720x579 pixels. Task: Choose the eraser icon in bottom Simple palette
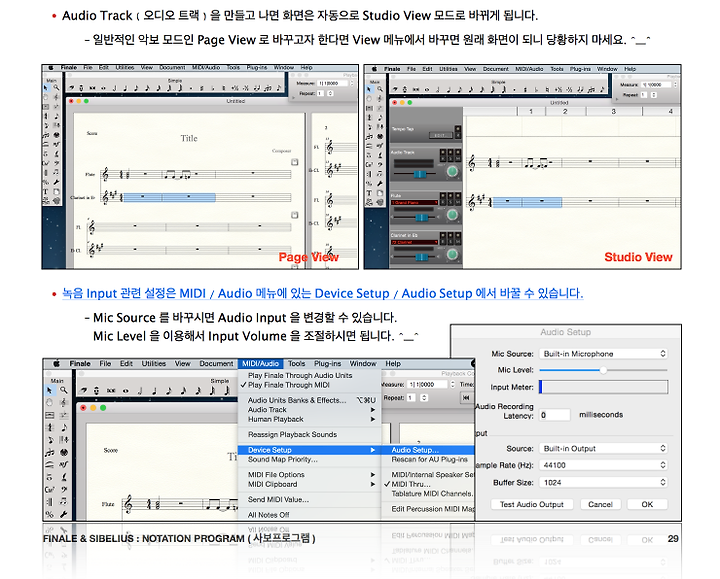point(83,391)
